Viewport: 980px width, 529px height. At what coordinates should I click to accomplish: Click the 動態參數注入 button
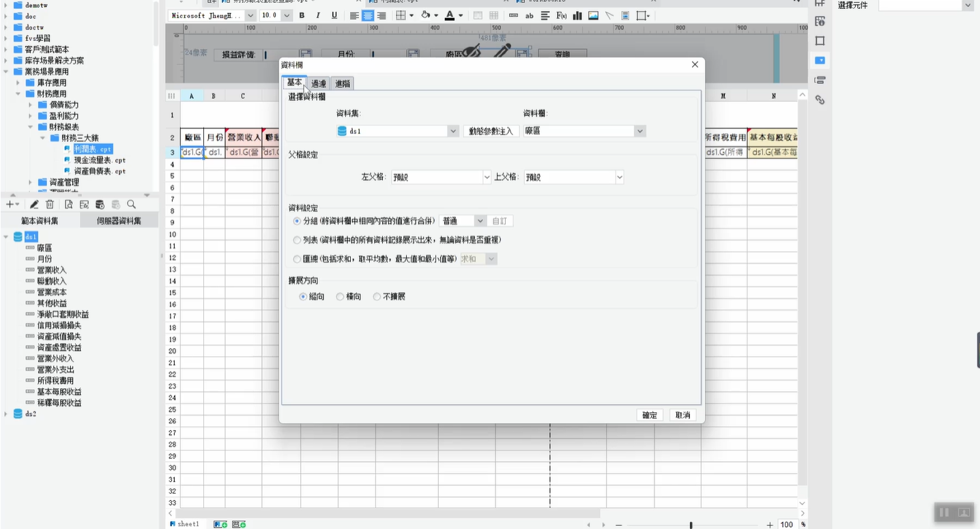click(x=491, y=131)
